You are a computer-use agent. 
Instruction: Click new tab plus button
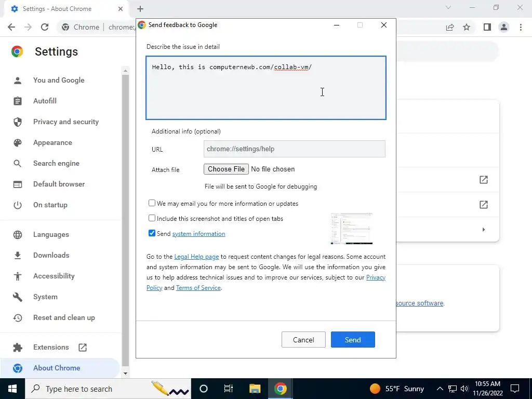pos(140,9)
